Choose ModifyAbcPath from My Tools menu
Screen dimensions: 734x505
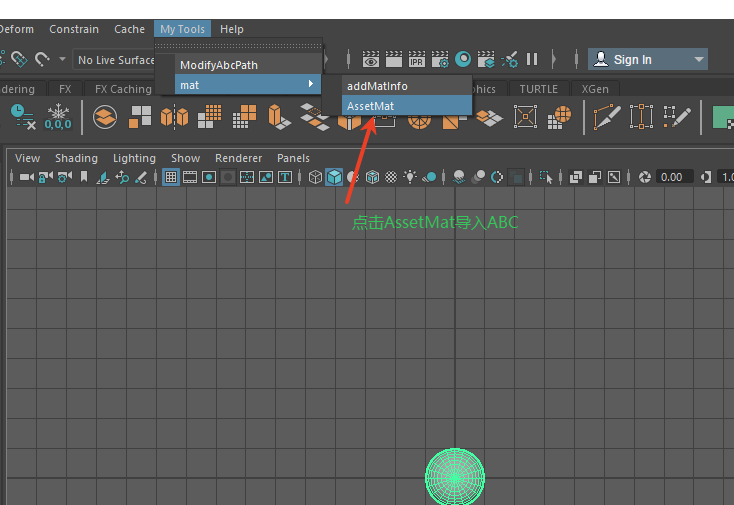click(218, 65)
